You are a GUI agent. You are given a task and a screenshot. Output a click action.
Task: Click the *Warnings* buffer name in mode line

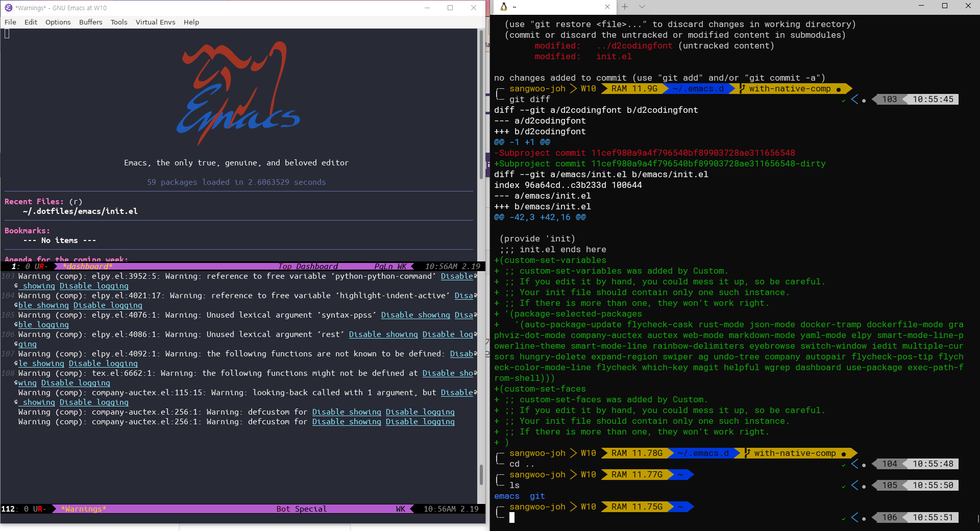(x=84, y=509)
